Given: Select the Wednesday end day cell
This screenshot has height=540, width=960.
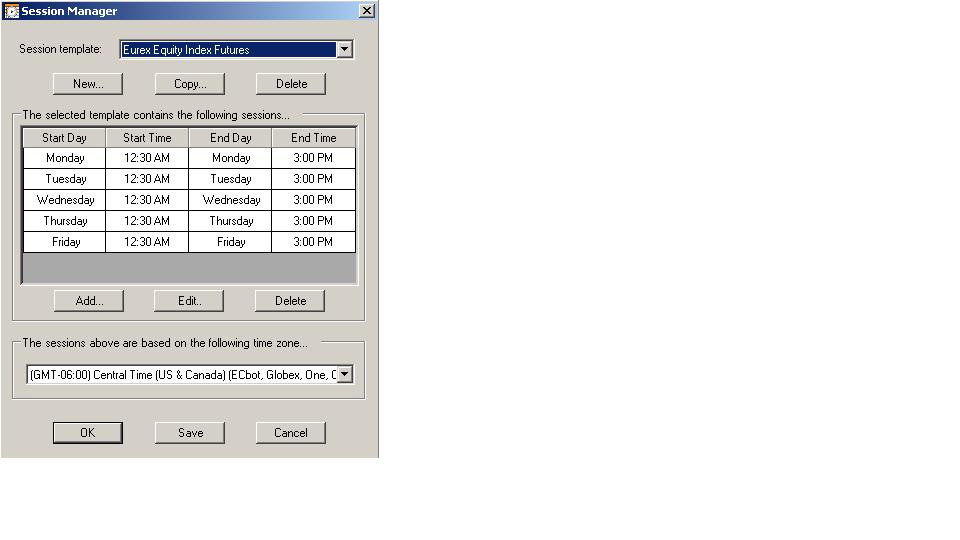Looking at the screenshot, I should click(230, 200).
